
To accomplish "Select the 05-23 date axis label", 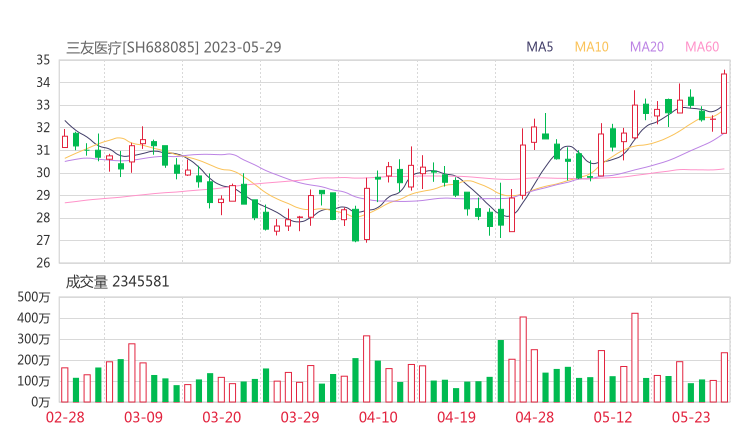I will 691,417.
